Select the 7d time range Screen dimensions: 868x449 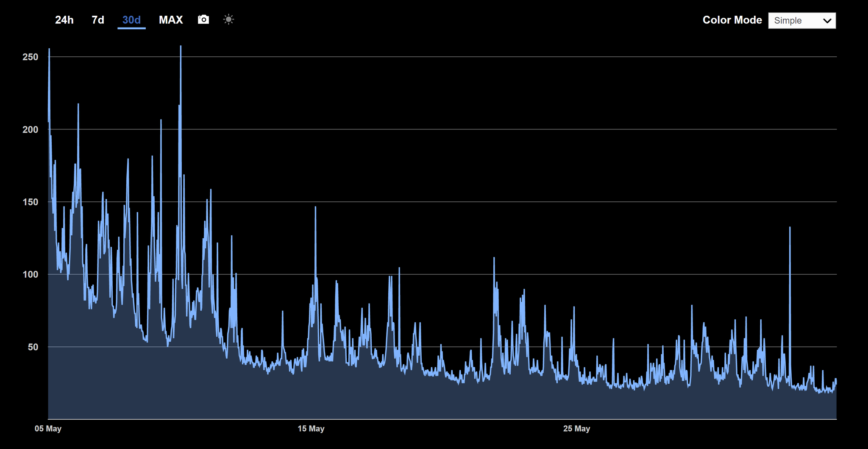click(98, 20)
